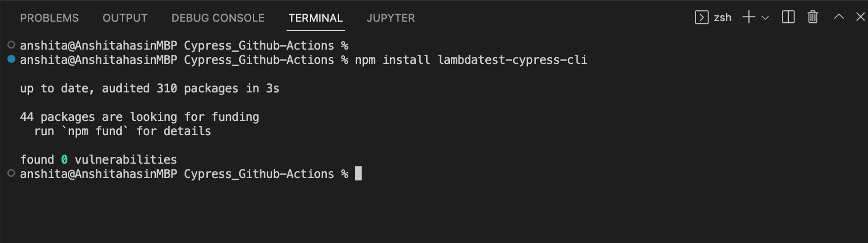Click the zsh shell name label
Viewport: 868px width, 243px height.
point(723,18)
